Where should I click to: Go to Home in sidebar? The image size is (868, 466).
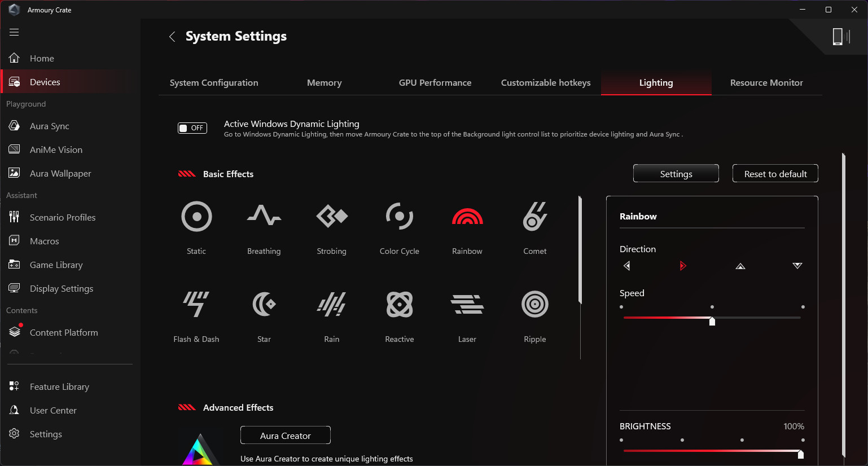click(70, 58)
